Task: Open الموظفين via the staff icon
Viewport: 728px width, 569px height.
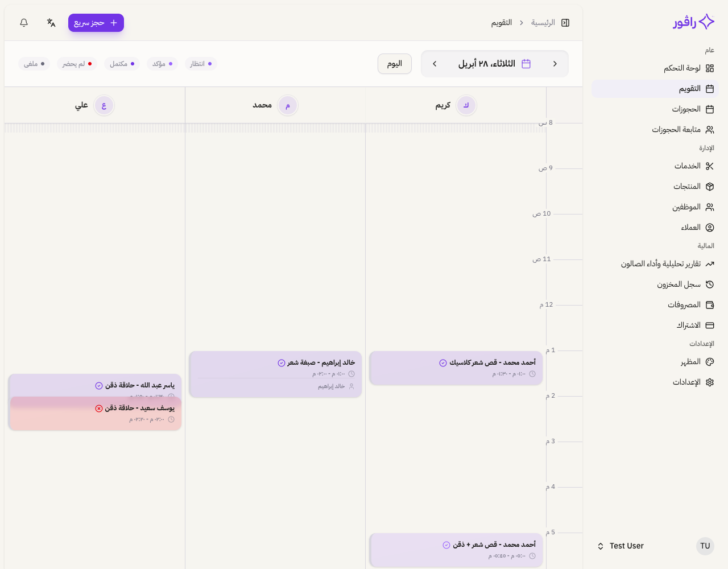Action: coord(710,207)
